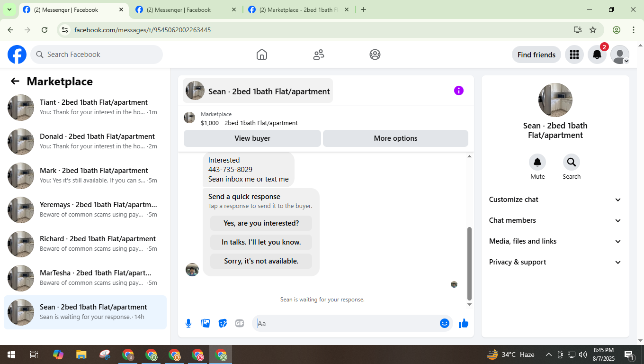Open Yeremays conversation
Image resolution: width=644 pixels, height=364 pixels.
click(85, 210)
